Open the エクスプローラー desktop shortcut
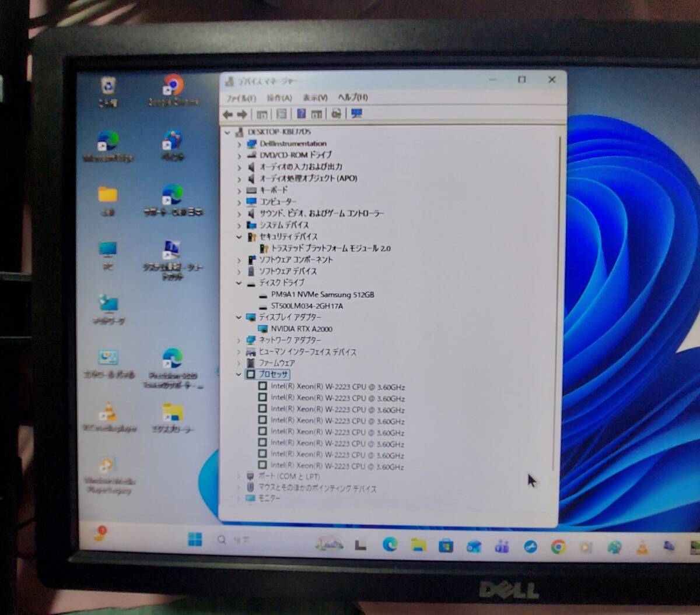 click(x=173, y=418)
